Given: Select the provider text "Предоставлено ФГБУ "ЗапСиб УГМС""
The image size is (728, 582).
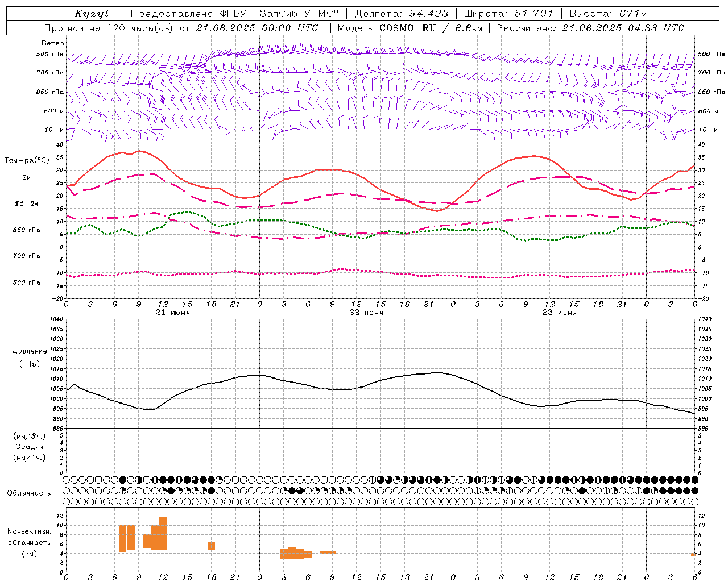Looking at the screenshot, I should [x=234, y=14].
